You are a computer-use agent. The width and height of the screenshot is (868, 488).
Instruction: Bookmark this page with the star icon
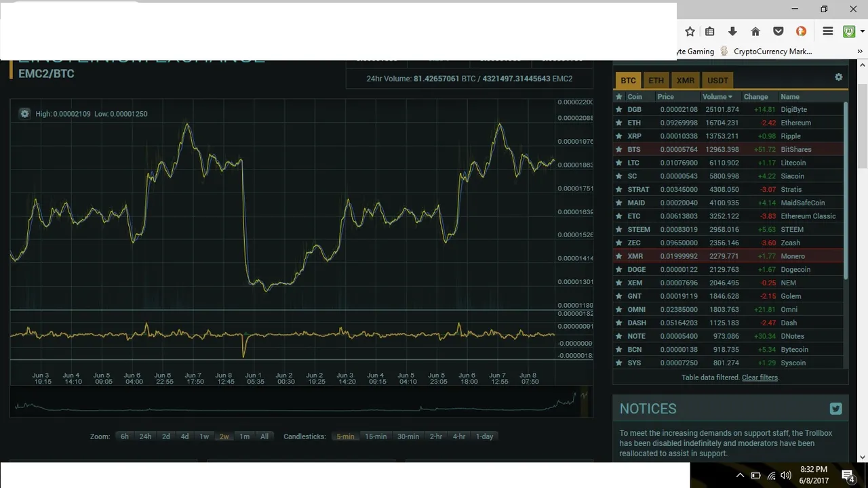[690, 31]
